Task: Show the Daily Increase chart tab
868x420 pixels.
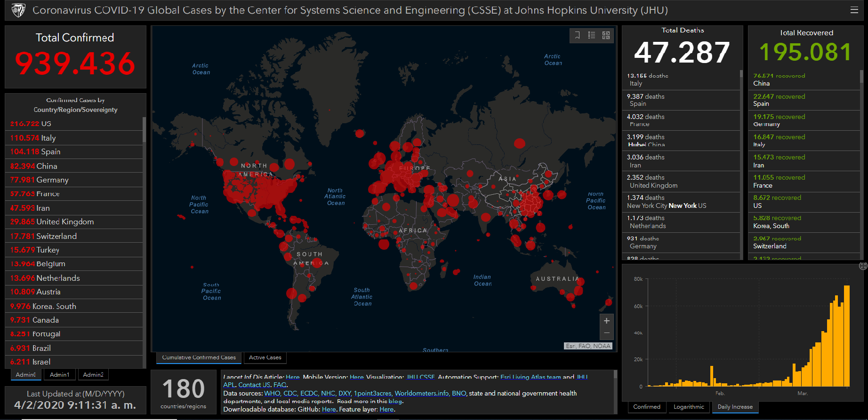Action: [x=735, y=407]
